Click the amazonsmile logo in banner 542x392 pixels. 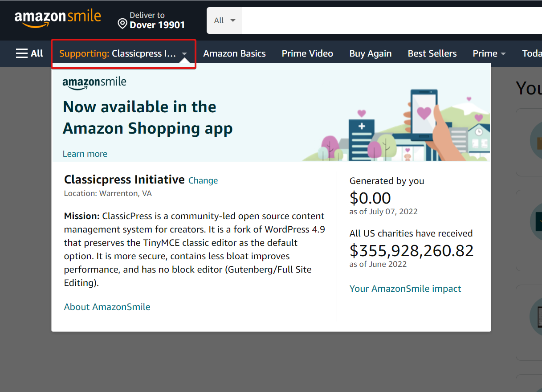pos(94,83)
